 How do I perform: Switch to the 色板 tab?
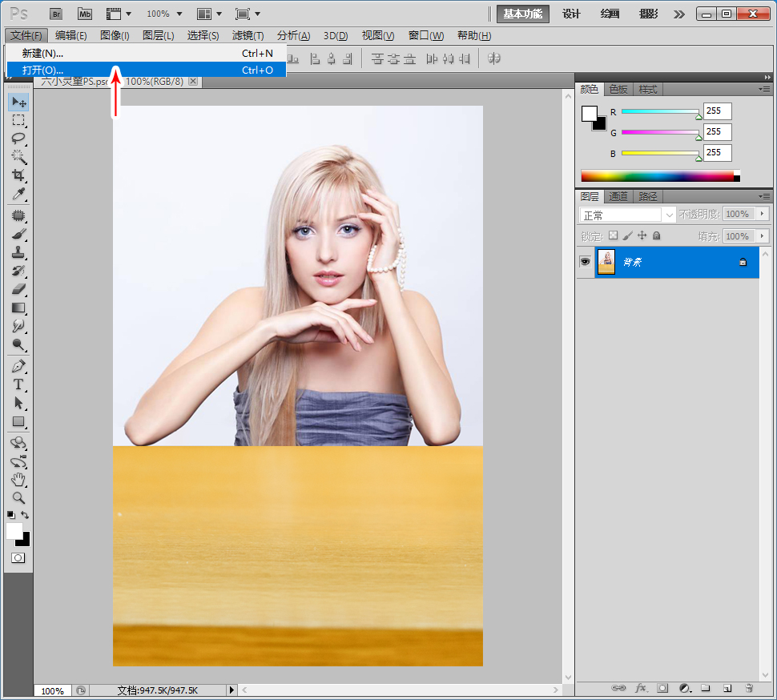click(x=618, y=90)
